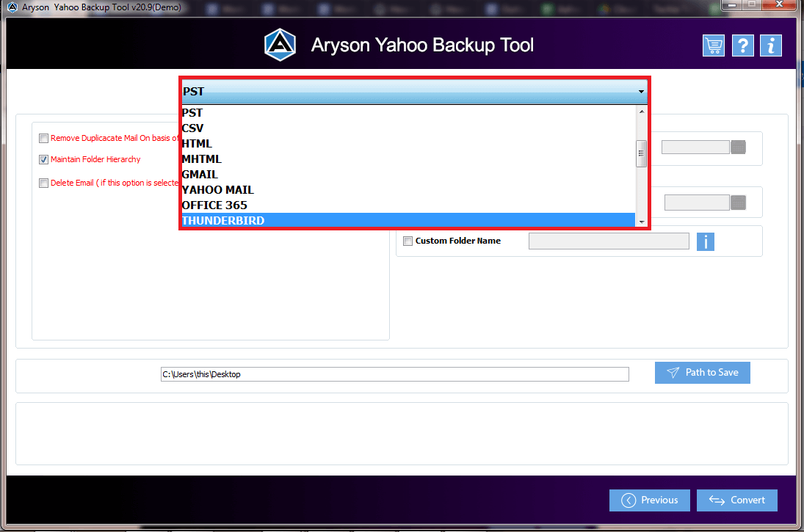Click the save path input field
The height and width of the screenshot is (532, 804).
394,374
